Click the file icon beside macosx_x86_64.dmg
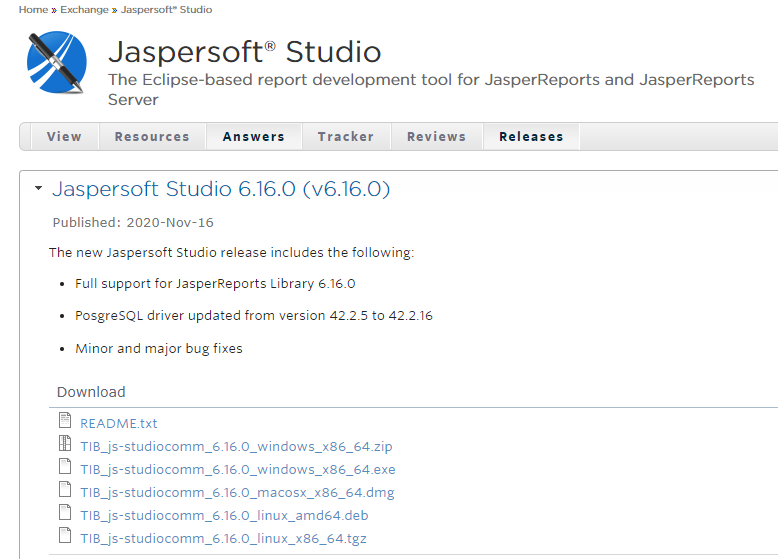 65,489
